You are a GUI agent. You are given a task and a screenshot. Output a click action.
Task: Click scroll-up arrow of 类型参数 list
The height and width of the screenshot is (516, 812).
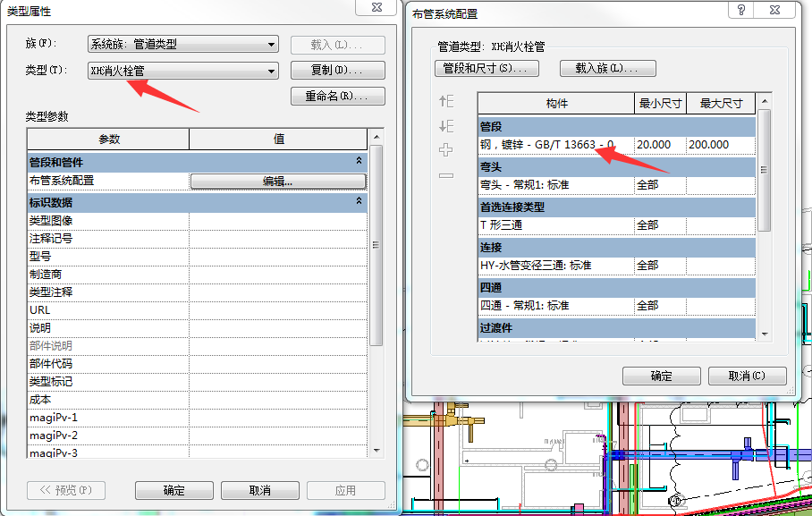[x=376, y=138]
